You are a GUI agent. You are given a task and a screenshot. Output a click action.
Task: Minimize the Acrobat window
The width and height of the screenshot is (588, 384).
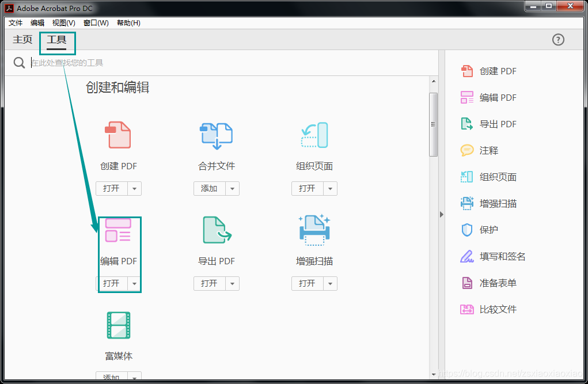pos(533,6)
